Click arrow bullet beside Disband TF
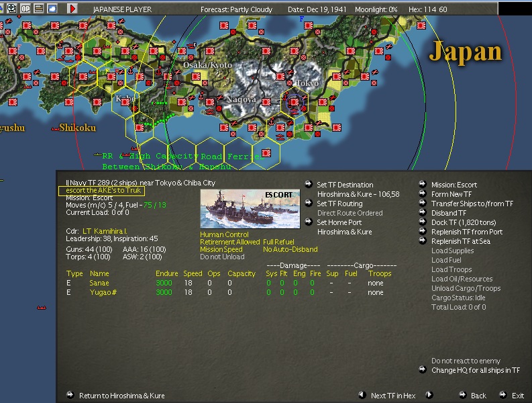 [423, 212]
